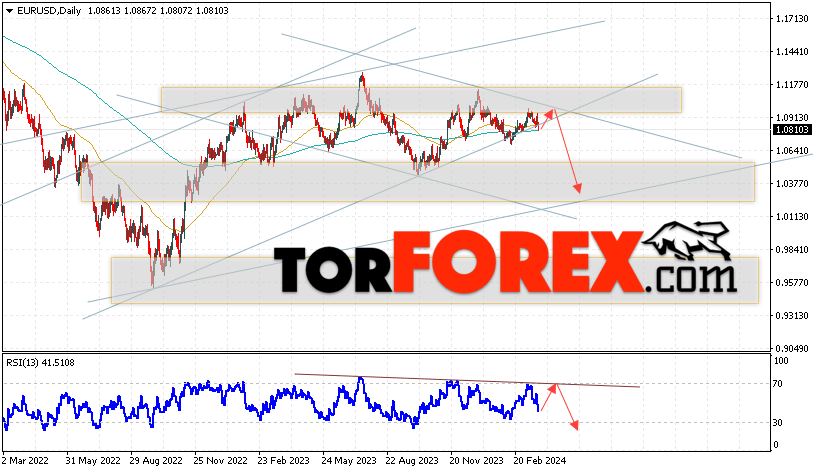Image resolution: width=816 pixels, height=472 pixels.
Task: Click the RSI 30 level label
Action: pos(777,423)
